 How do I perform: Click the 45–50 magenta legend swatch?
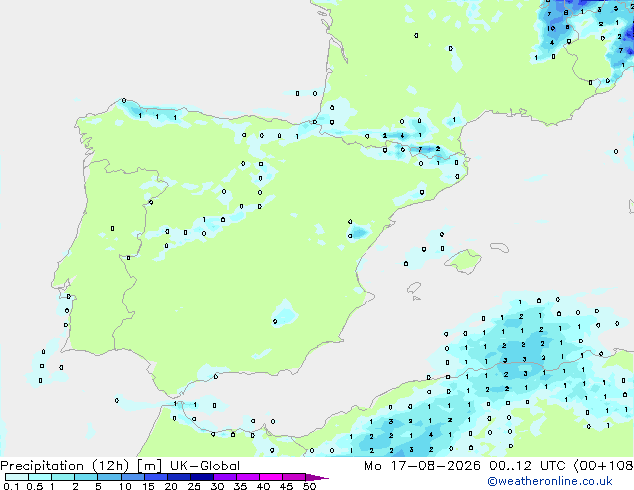[294, 477]
